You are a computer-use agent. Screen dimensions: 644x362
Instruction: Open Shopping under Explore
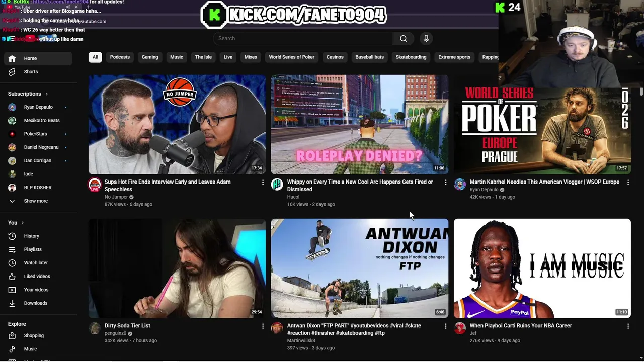pos(38,335)
